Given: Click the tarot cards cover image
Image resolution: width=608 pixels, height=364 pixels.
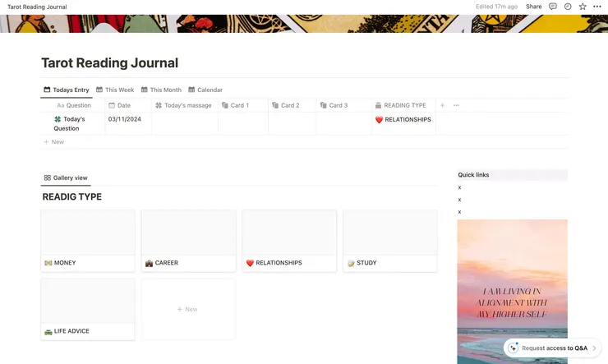Looking at the screenshot, I should click(304, 24).
